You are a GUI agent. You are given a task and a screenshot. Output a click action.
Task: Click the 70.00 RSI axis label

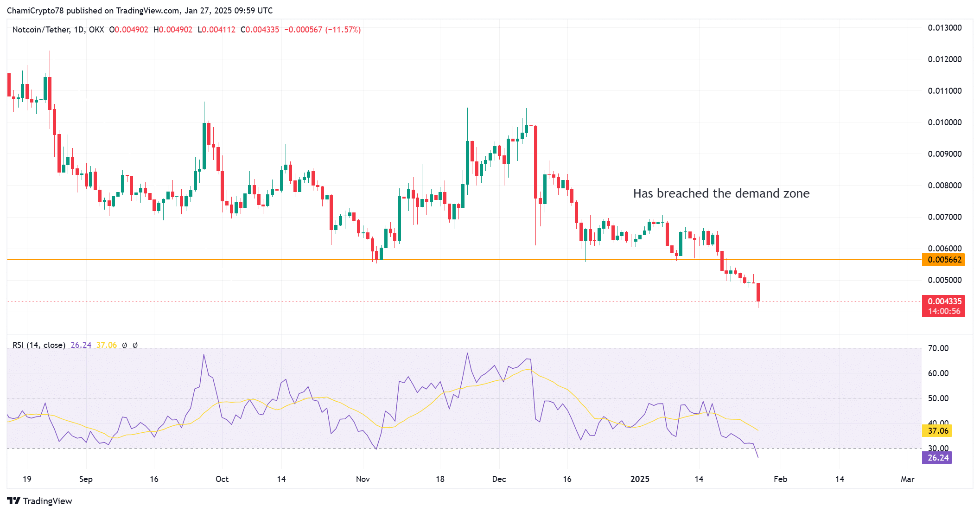[938, 348]
